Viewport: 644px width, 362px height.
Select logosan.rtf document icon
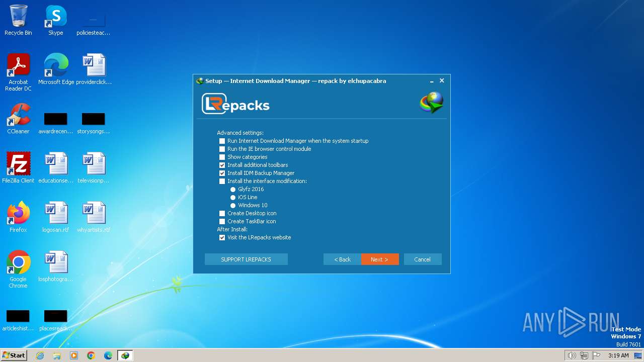[56, 217]
